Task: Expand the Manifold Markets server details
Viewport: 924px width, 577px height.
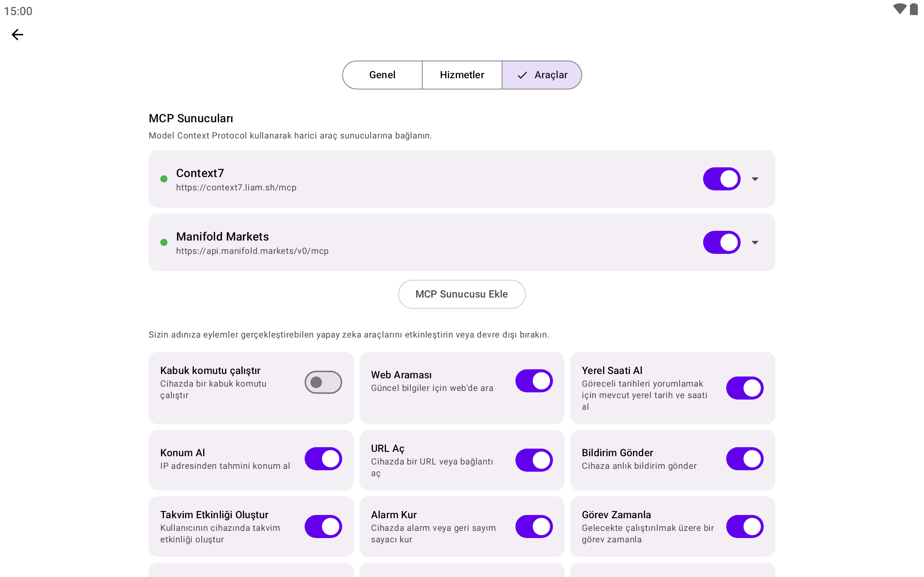Action: [x=755, y=242]
